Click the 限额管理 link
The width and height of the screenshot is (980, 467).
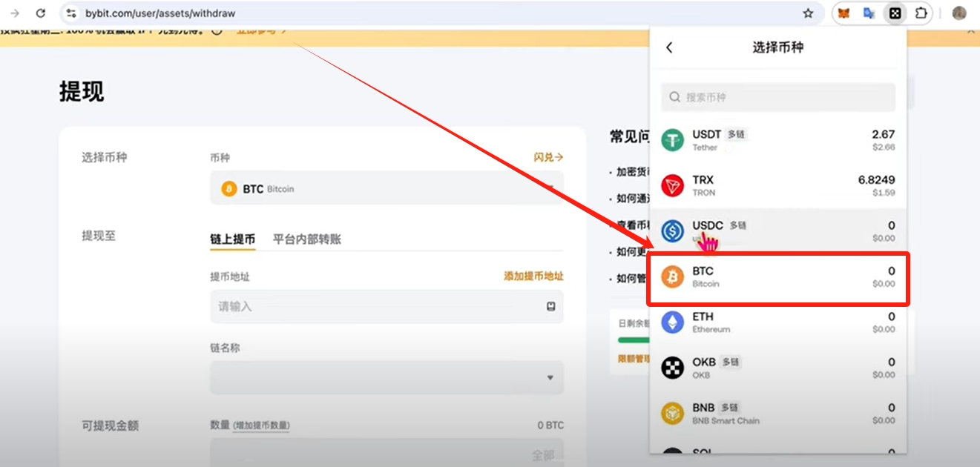pos(634,358)
